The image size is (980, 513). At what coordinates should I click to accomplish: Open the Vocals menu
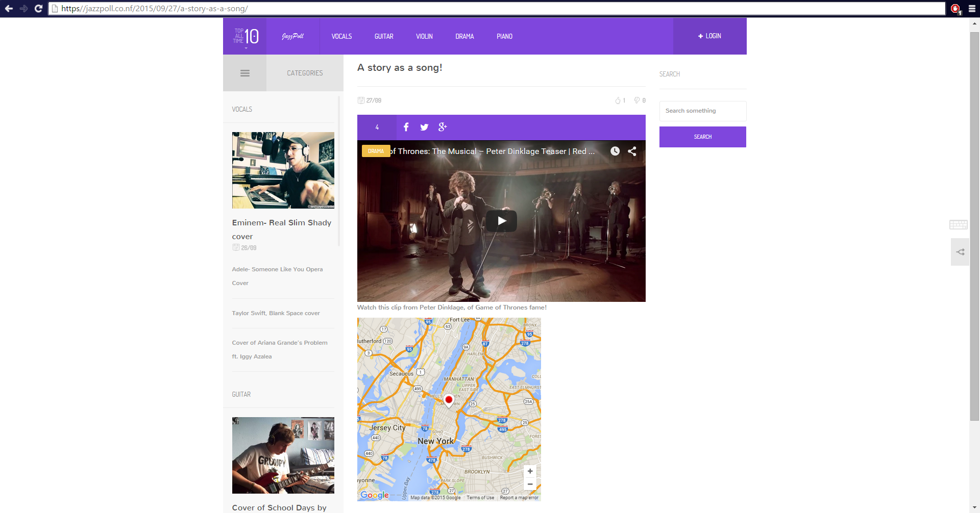coord(341,37)
